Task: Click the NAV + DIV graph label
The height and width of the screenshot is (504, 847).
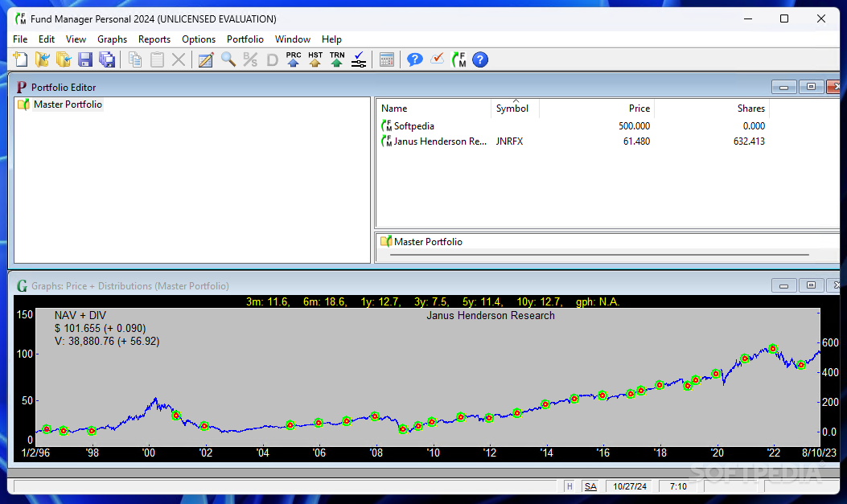Action: (80, 316)
